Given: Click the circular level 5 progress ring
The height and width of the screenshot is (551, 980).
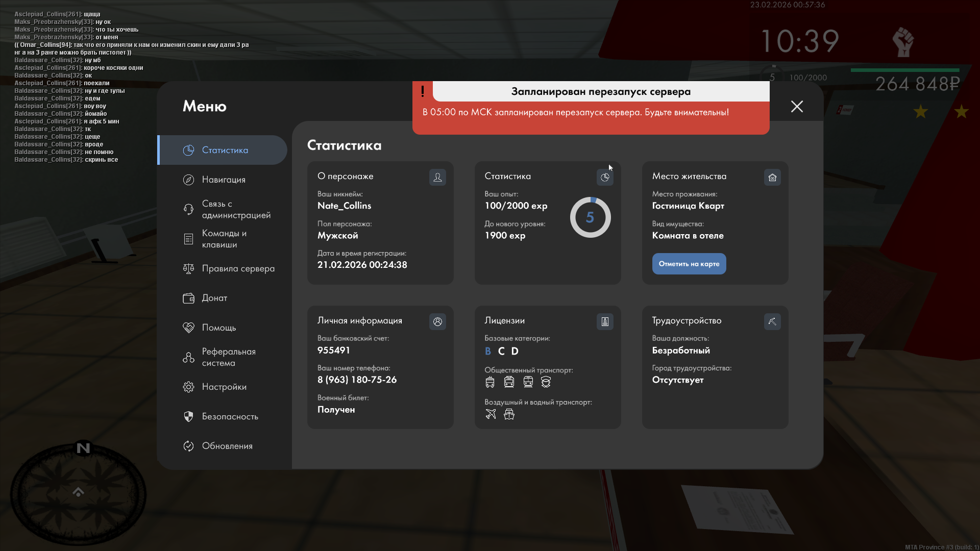Looking at the screenshot, I should click(x=590, y=217).
